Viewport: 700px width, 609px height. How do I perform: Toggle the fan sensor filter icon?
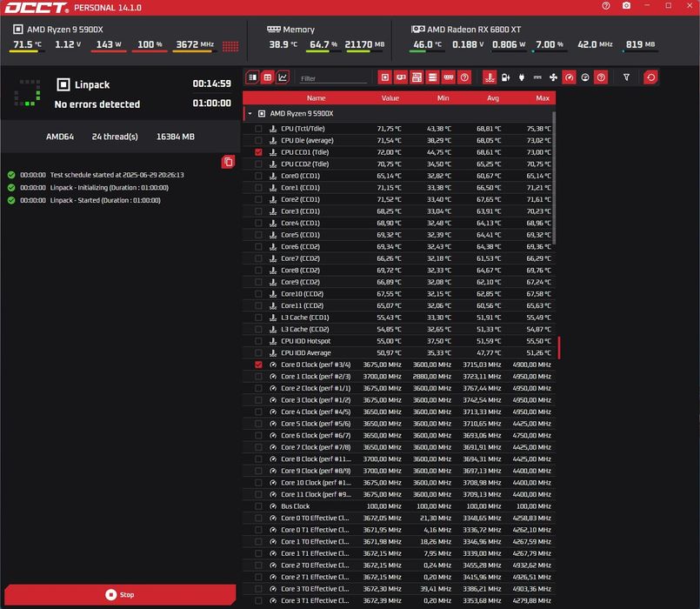tap(554, 77)
